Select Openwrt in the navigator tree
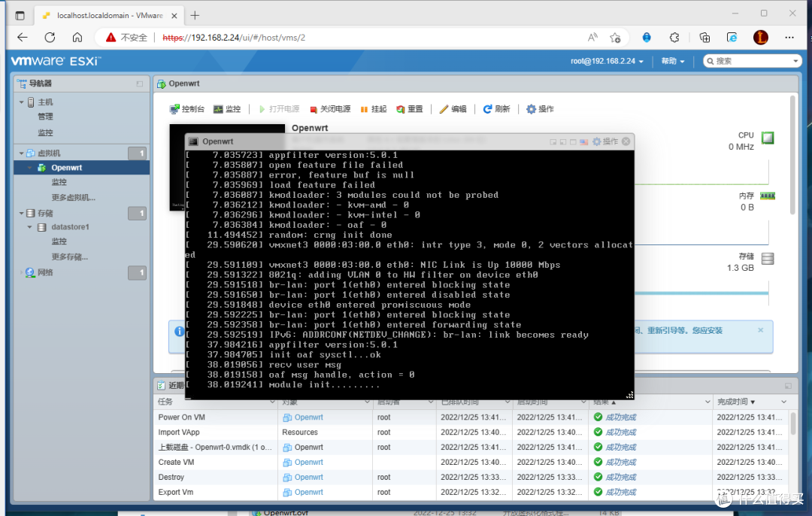The height and width of the screenshot is (516, 812). point(66,168)
